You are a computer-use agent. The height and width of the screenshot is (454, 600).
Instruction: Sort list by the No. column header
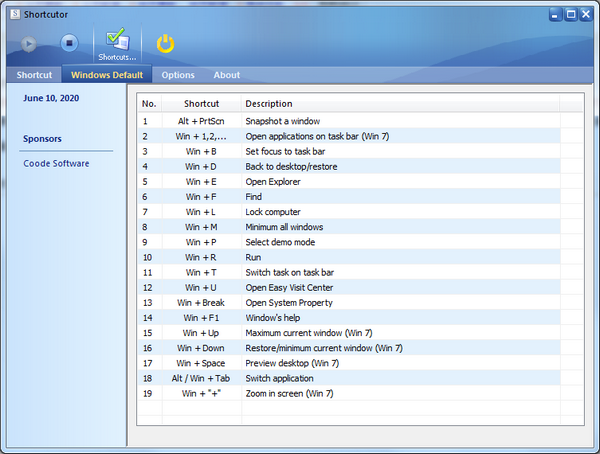(x=149, y=104)
